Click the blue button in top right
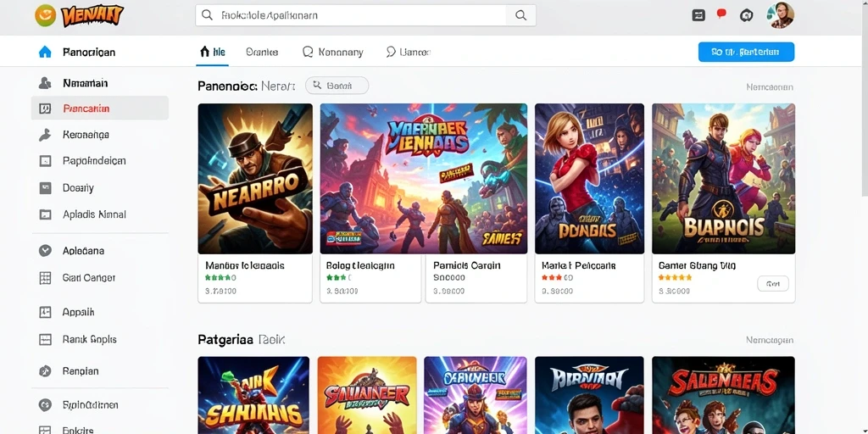The image size is (868, 434). tap(746, 52)
